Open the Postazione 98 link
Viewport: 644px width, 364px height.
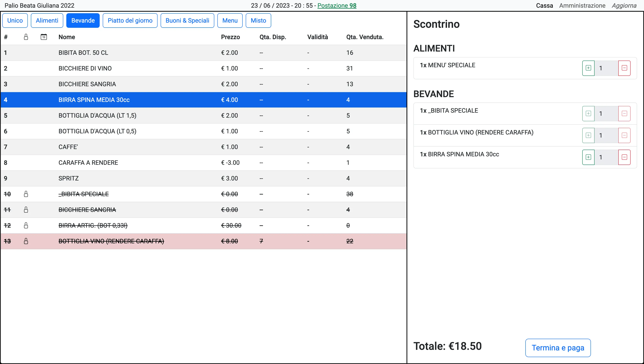(337, 6)
